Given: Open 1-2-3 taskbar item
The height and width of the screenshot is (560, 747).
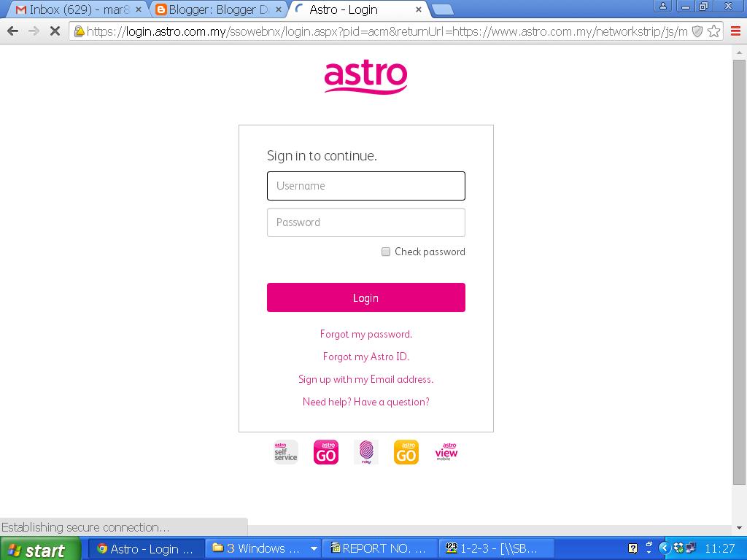Looking at the screenshot, I should [x=495, y=548].
